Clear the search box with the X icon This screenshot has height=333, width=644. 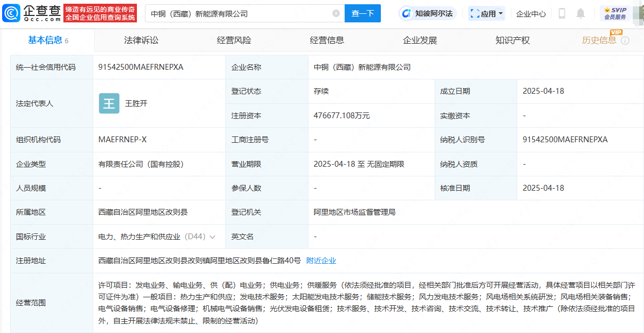(336, 13)
